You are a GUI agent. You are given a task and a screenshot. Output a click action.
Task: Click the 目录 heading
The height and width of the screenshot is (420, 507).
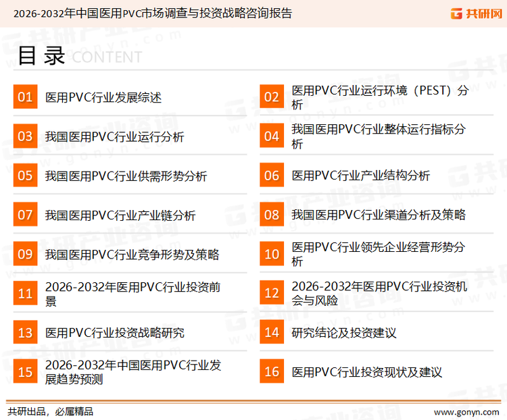point(41,56)
